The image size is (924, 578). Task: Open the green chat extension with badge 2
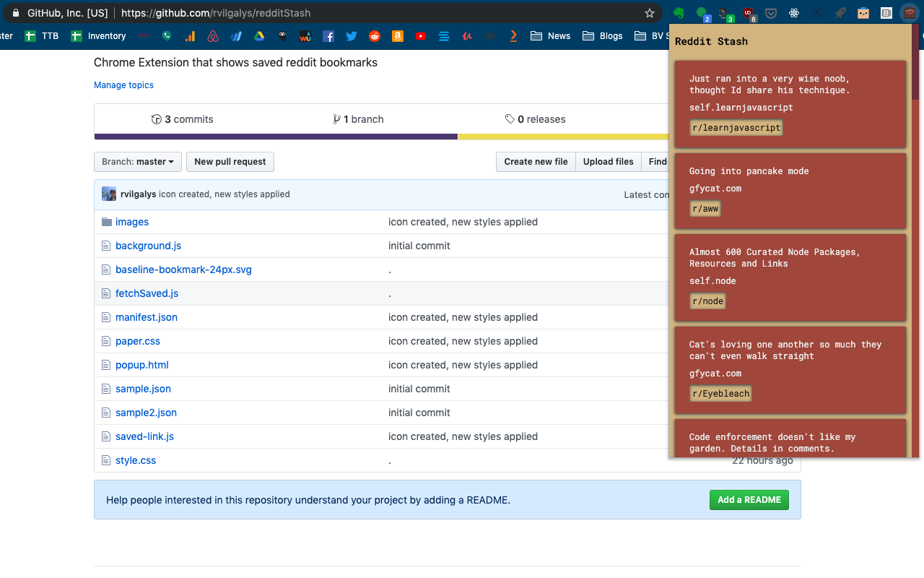[x=702, y=13]
